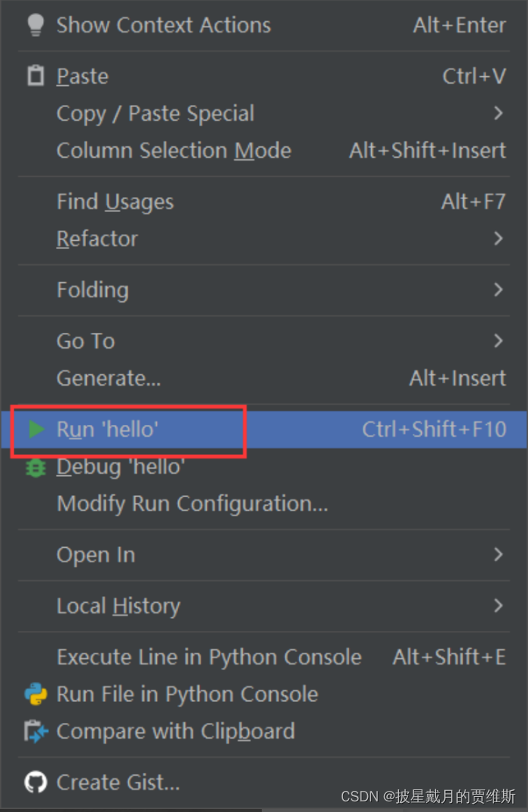Screen dimensions: 528x812
Task: Expand the Refactor submenu arrow
Action: click(498, 238)
